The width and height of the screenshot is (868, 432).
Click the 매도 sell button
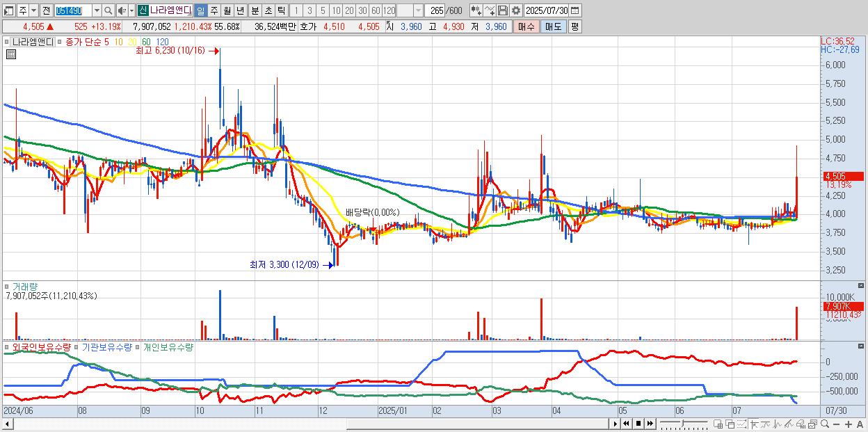[x=553, y=26]
